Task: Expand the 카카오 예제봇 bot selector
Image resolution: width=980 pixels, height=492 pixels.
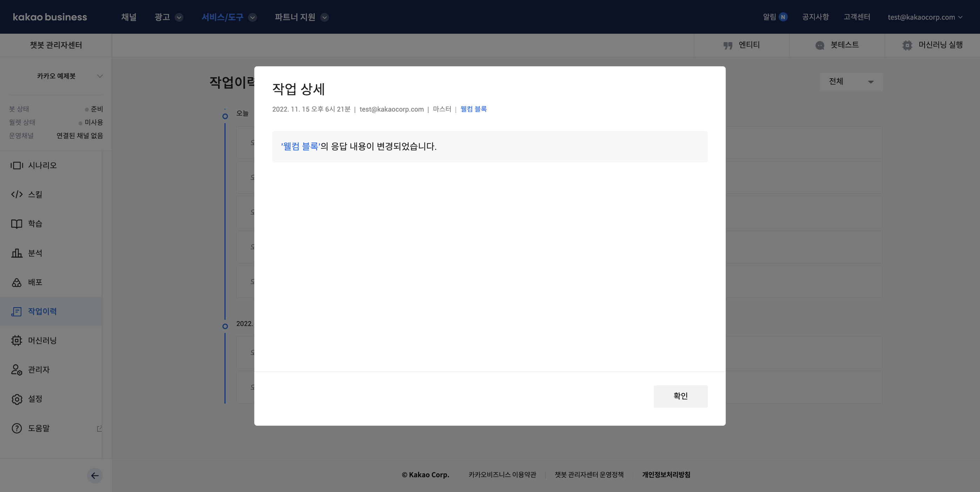Action: pyautogui.click(x=100, y=76)
